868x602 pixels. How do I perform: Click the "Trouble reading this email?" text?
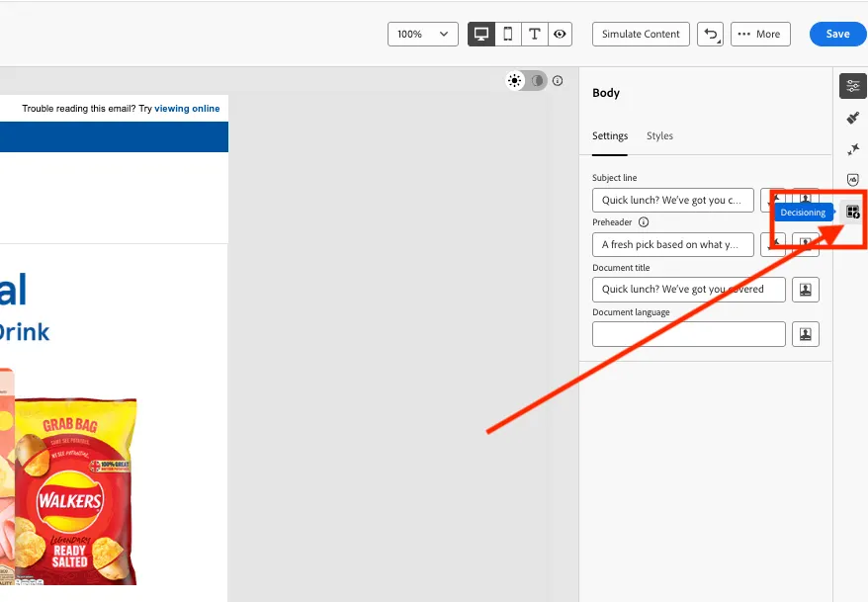pos(79,109)
